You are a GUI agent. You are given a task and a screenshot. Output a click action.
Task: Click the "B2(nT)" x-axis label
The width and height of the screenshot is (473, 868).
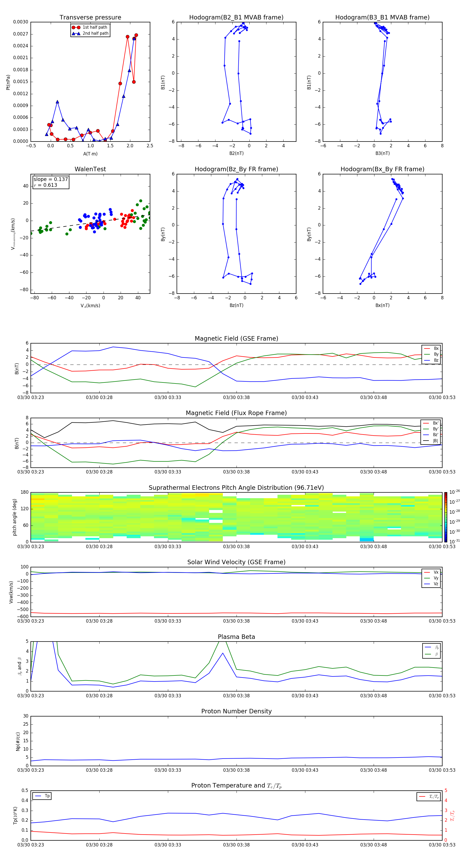(236, 153)
